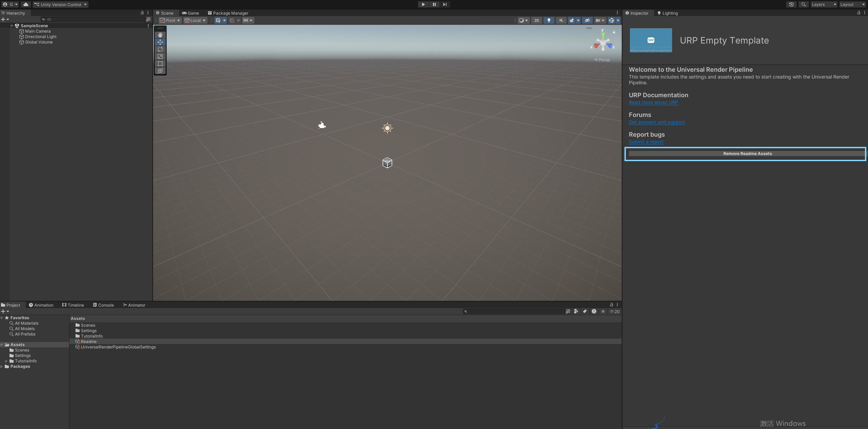Open the Undo History icon

tap(791, 4)
